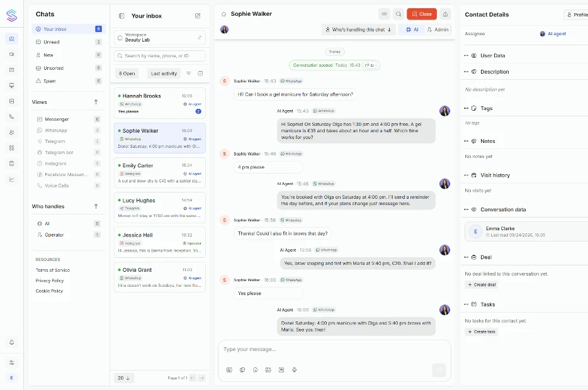
Task: Open the Privacy Policy link
Action: click(50, 281)
